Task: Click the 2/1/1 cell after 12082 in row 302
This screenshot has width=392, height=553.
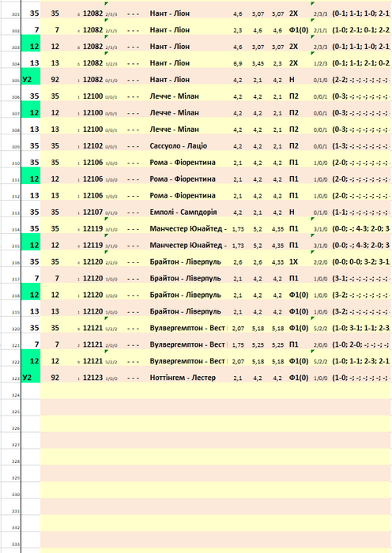Action: [111, 31]
